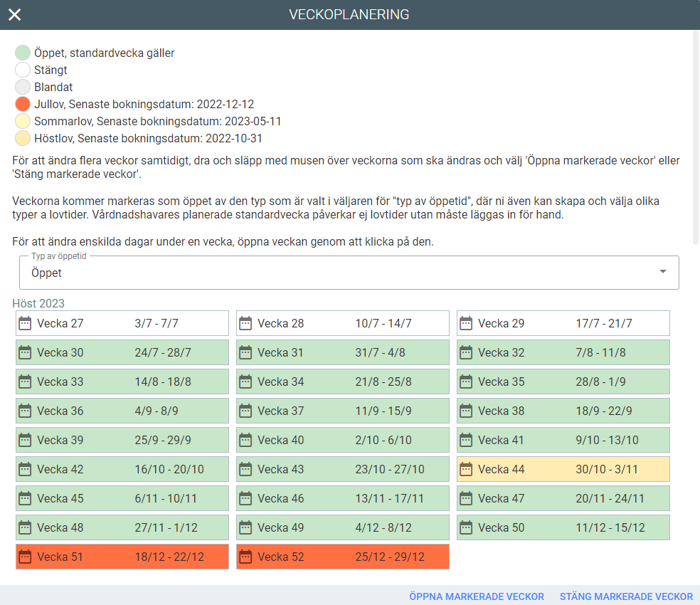The height and width of the screenshot is (605, 700).
Task: Click calendar icon for Vecka 48
Action: (x=25, y=528)
